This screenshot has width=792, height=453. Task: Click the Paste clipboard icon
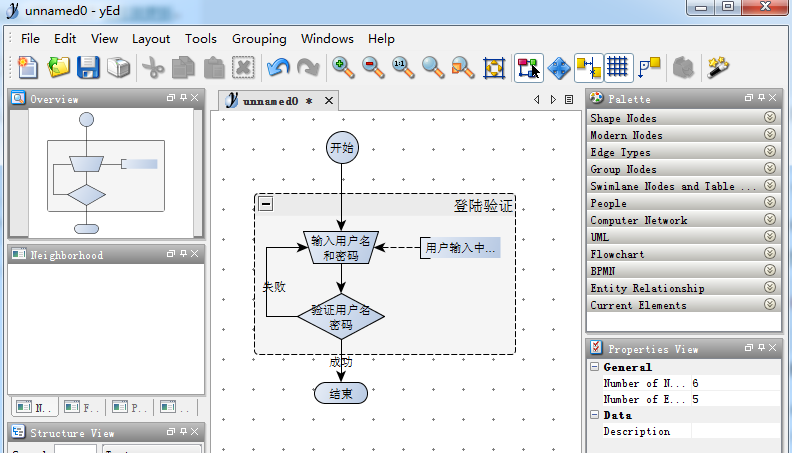214,68
